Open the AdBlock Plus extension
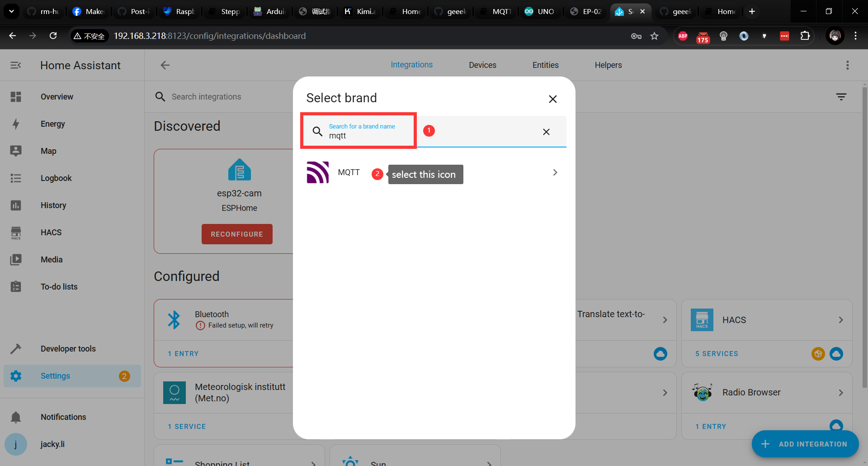Image resolution: width=868 pixels, height=466 pixels. pyautogui.click(x=683, y=36)
